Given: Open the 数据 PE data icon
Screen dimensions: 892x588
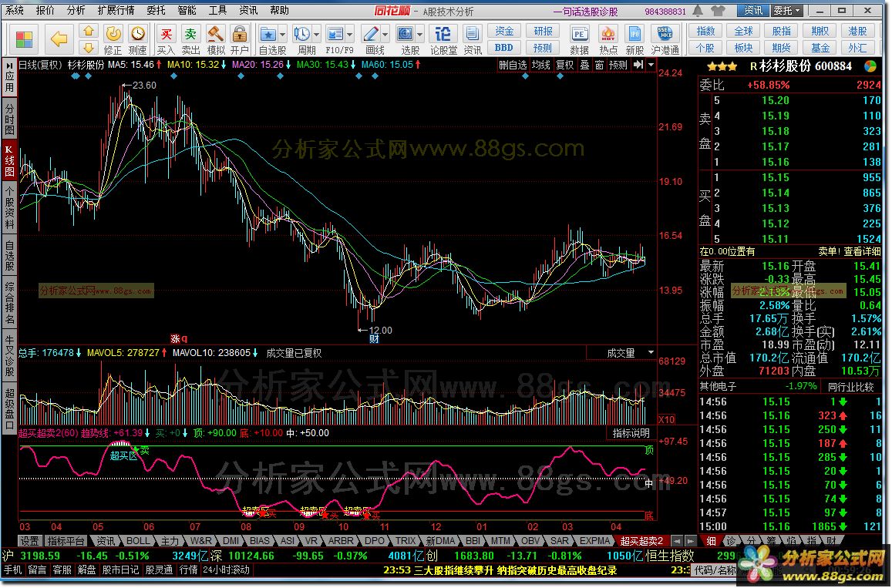Looking at the screenshot, I should click(579, 40).
